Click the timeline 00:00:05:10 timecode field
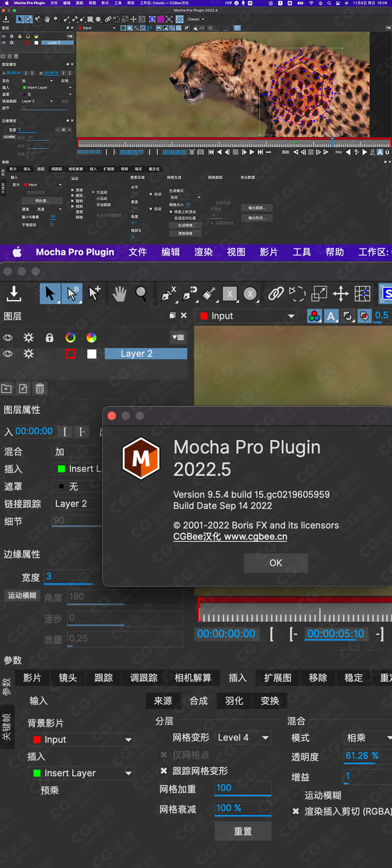The width and height of the screenshot is (392, 868). 336,634
